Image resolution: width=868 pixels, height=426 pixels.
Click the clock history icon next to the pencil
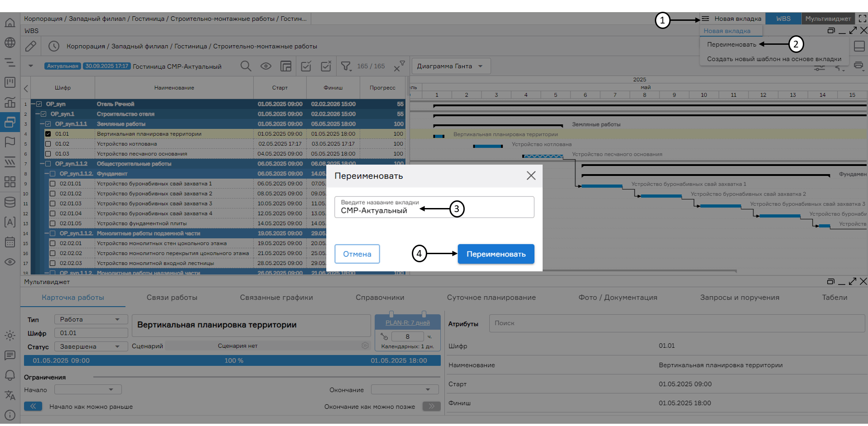coord(54,46)
